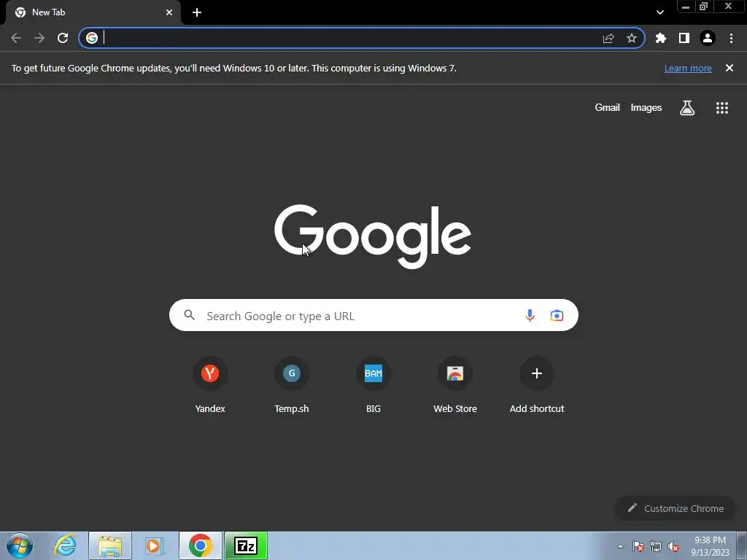This screenshot has height=560, width=747.
Task: Click the muted volume tray icon
Action: point(673,546)
